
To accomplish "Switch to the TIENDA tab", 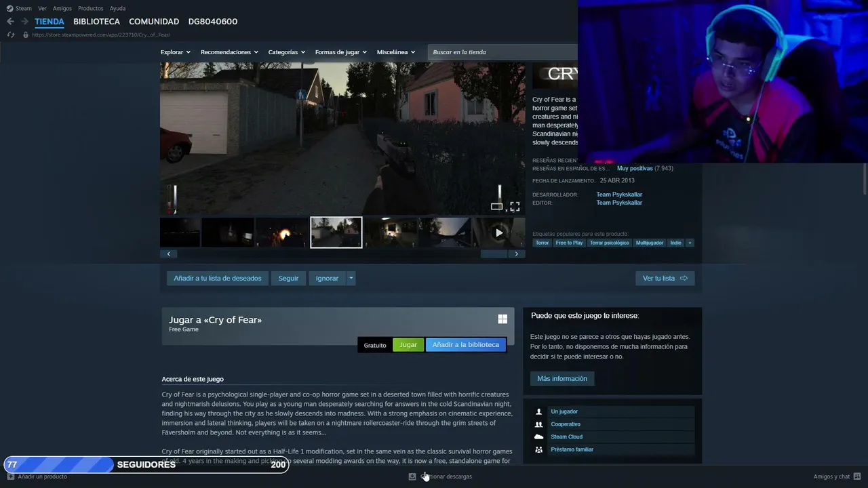I will [50, 22].
